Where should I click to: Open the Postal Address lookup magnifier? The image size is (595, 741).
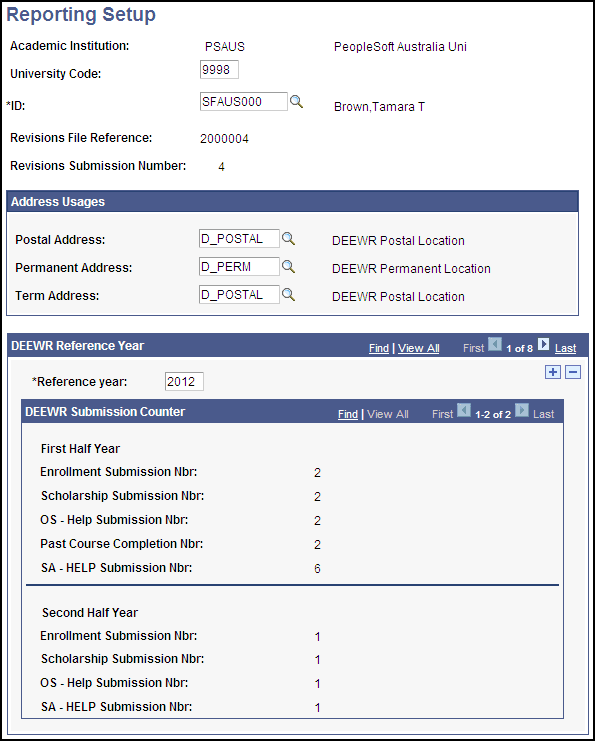(x=288, y=239)
